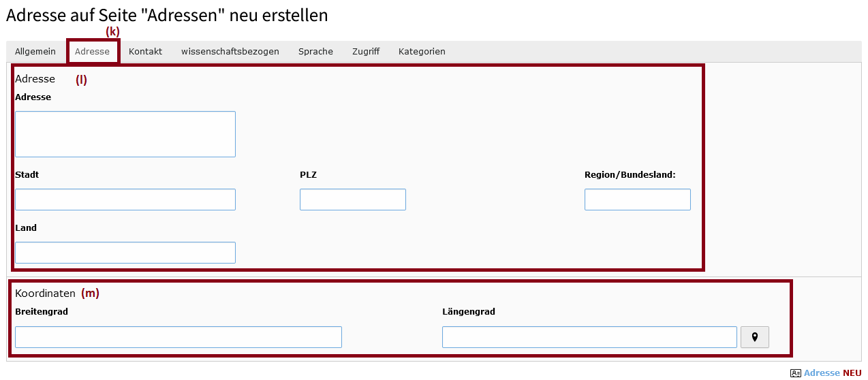The height and width of the screenshot is (380, 868).
Task: Click the Region/Bundesland field label
Action: [x=630, y=175]
